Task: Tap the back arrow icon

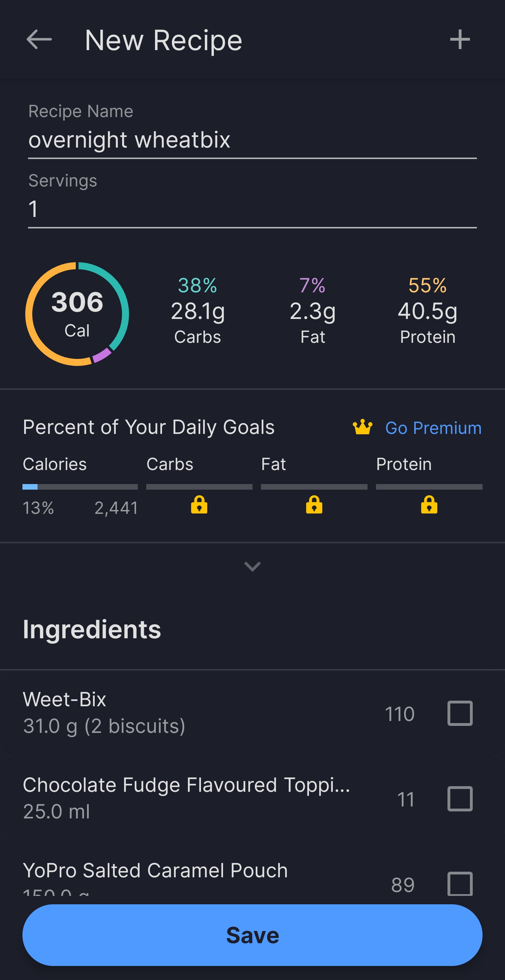Action: click(39, 40)
